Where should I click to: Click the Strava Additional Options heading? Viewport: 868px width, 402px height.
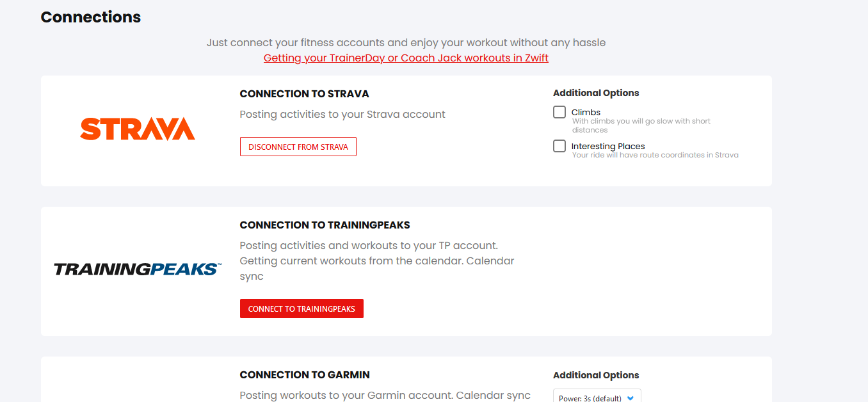pos(596,93)
